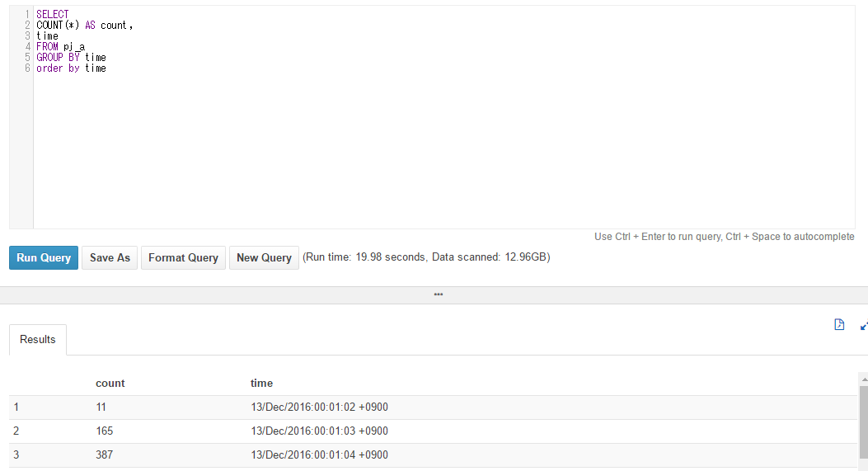The image size is (868, 471).
Task: Select count value 165
Action: pos(104,431)
